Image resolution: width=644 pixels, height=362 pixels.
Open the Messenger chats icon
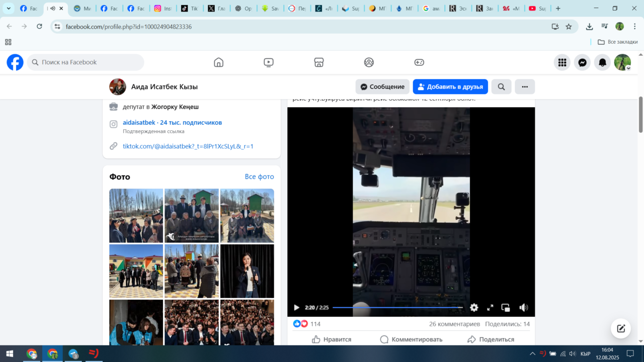[x=582, y=62]
